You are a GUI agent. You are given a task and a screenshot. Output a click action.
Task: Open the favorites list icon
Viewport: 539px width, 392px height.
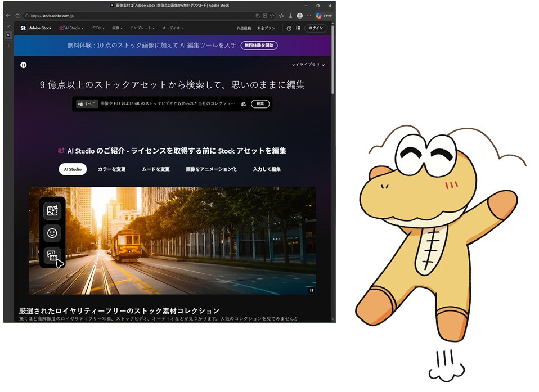281,16
